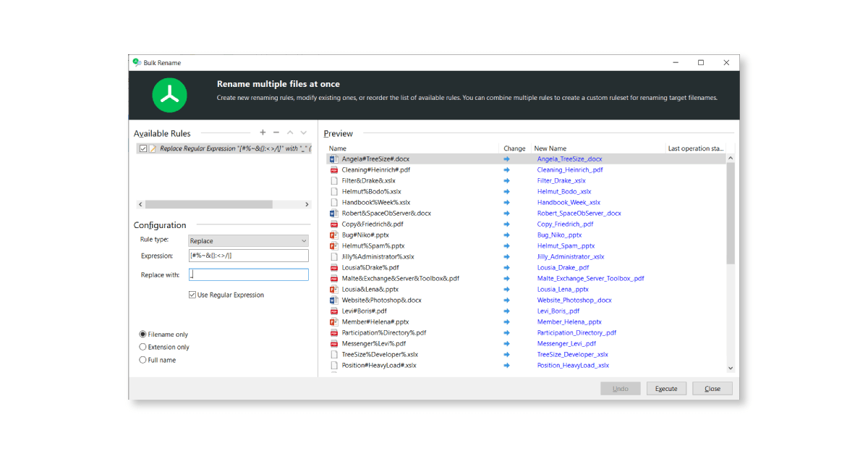Click the Expression input field
Viewport: 868px width, 454px height.
pos(248,256)
